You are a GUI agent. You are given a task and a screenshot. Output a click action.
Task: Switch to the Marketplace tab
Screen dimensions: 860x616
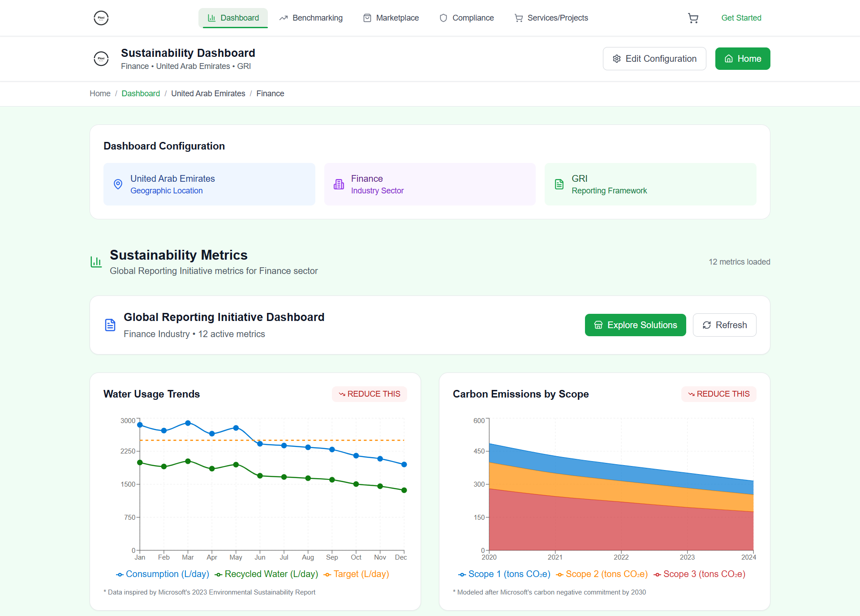coord(391,18)
